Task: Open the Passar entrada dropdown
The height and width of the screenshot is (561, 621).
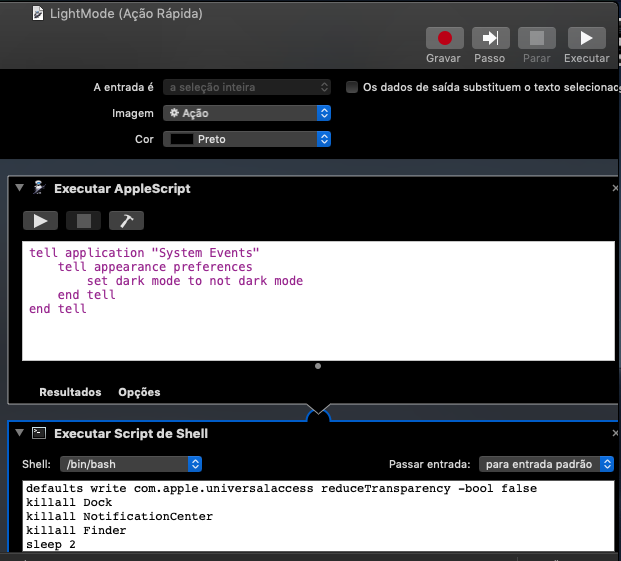Action: (546, 464)
